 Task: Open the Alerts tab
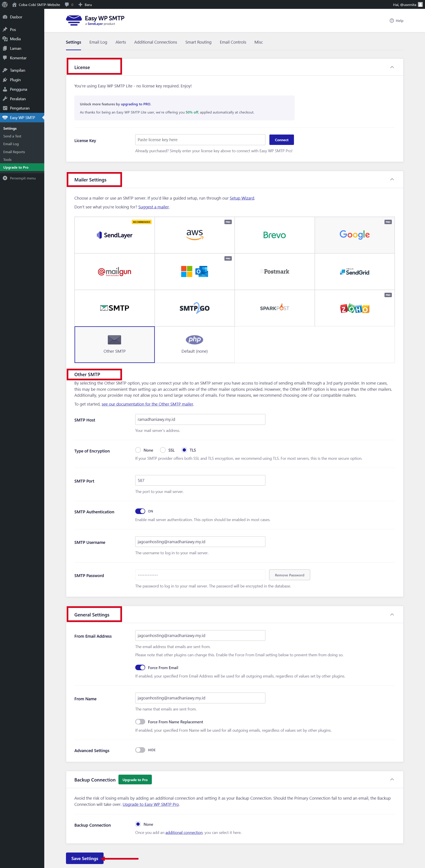point(121,42)
